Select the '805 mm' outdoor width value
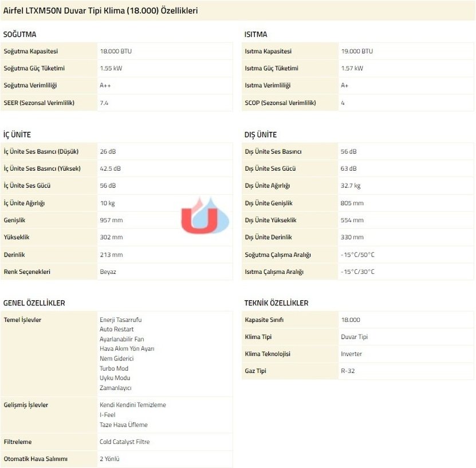 pyautogui.click(x=352, y=203)
